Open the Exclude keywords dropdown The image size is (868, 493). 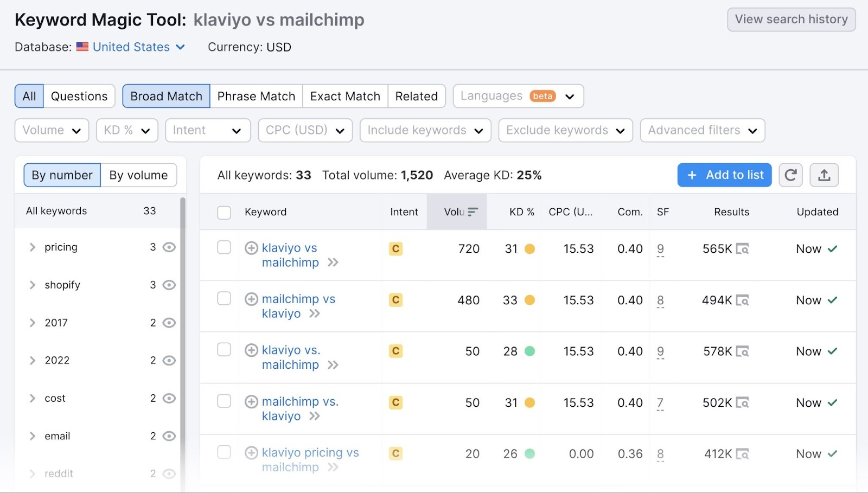click(566, 130)
